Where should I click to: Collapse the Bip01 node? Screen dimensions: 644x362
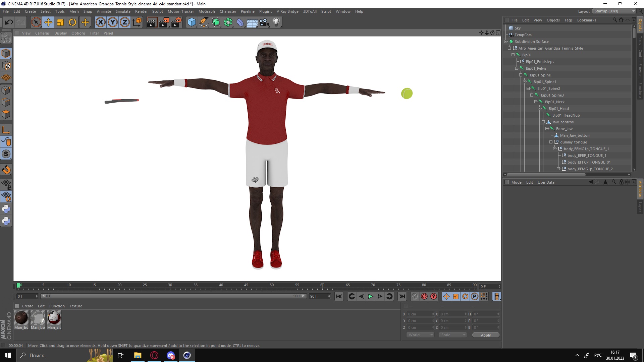point(513,55)
